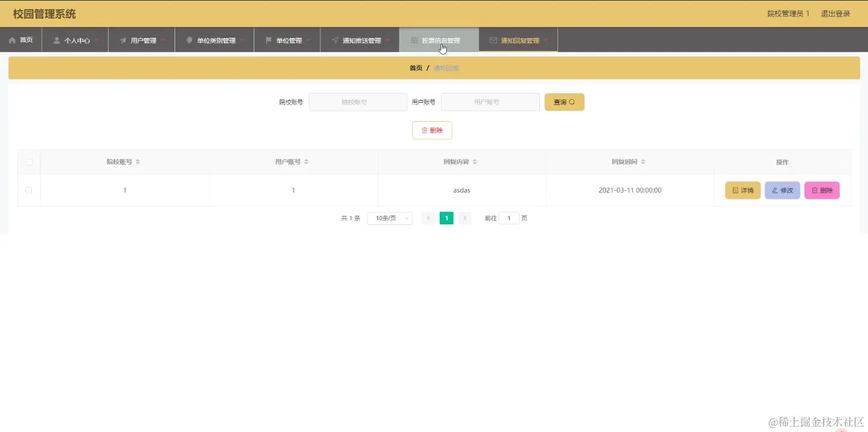Click the grid icon beside 投票信息管理
Image resolution: width=868 pixels, height=432 pixels.
coord(414,40)
